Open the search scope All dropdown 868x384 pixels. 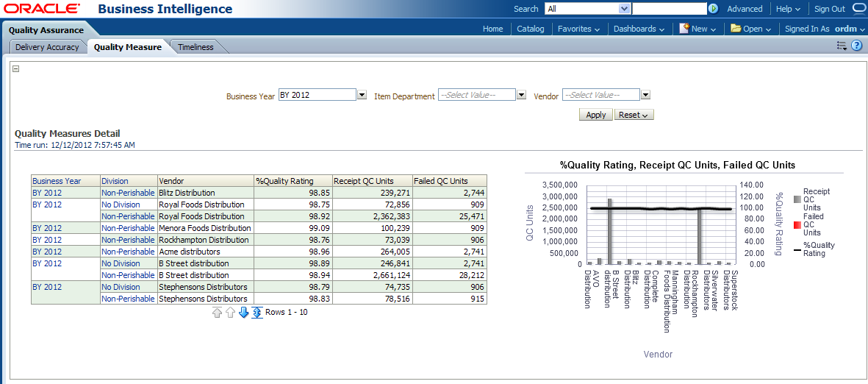click(625, 9)
